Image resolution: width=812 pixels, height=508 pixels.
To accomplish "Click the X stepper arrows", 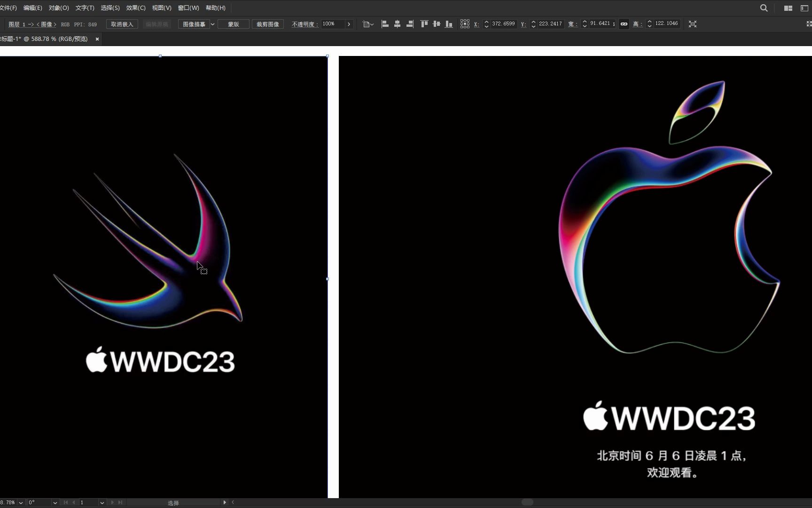I will 486,24.
